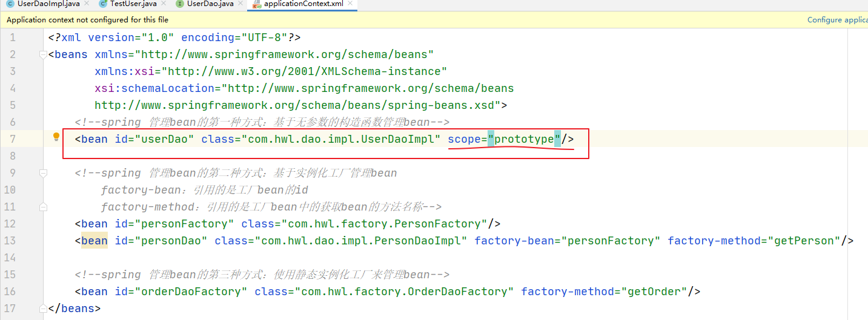Click the class icon on UserDaoImpl.java tab
Viewport: 868px width, 320px height.
(11, 4)
